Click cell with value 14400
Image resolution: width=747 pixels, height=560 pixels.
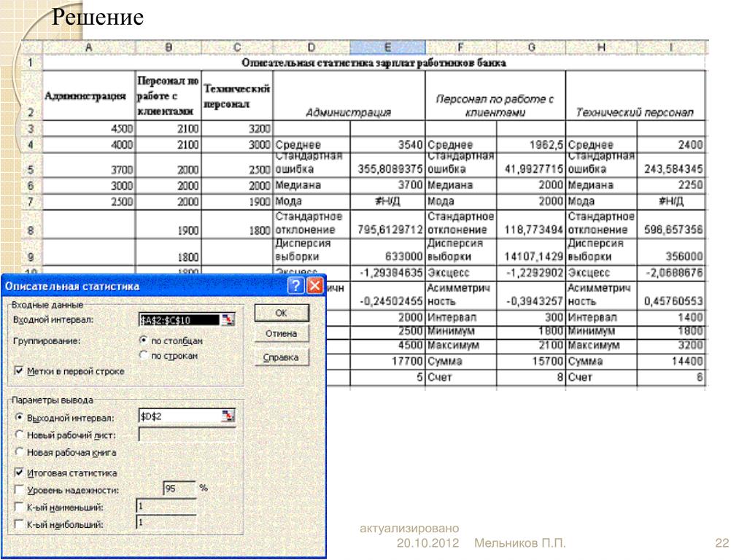[x=671, y=361]
